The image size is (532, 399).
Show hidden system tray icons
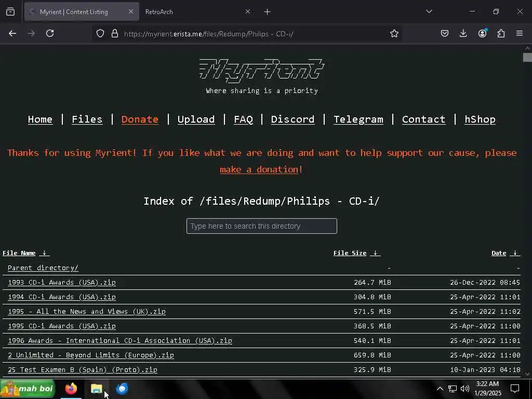(440, 389)
